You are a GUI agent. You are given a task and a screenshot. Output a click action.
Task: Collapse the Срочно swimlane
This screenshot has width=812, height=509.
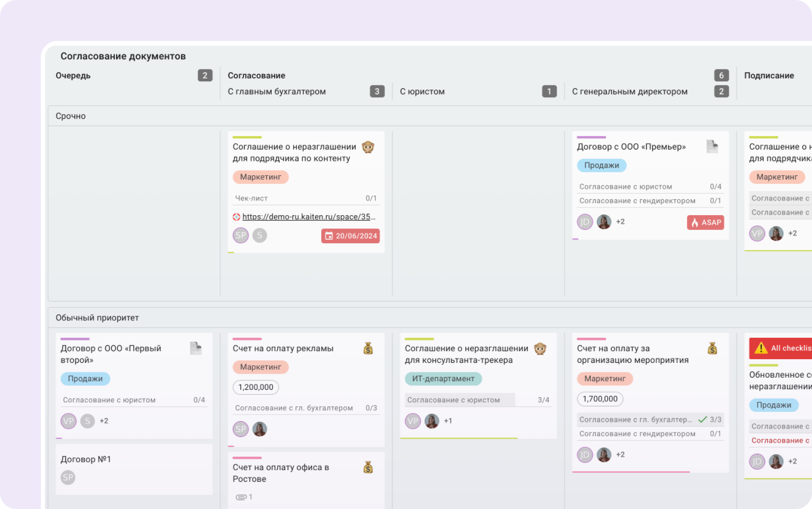[x=70, y=116]
